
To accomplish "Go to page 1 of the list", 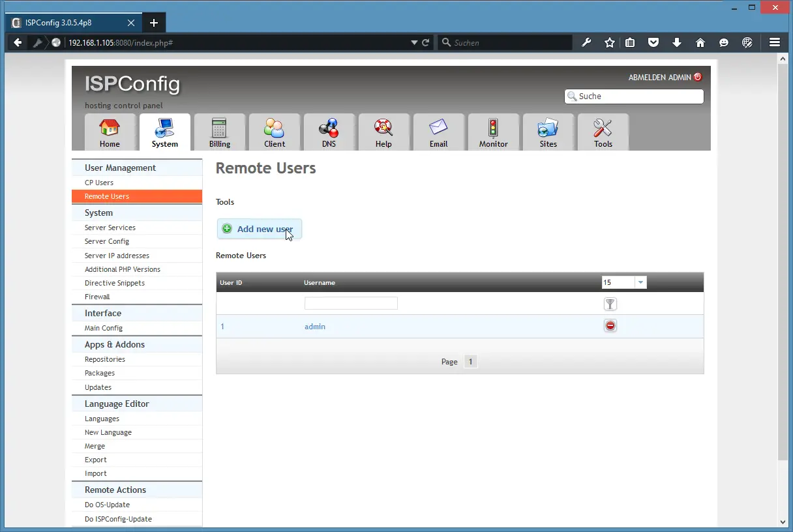I will [471, 361].
